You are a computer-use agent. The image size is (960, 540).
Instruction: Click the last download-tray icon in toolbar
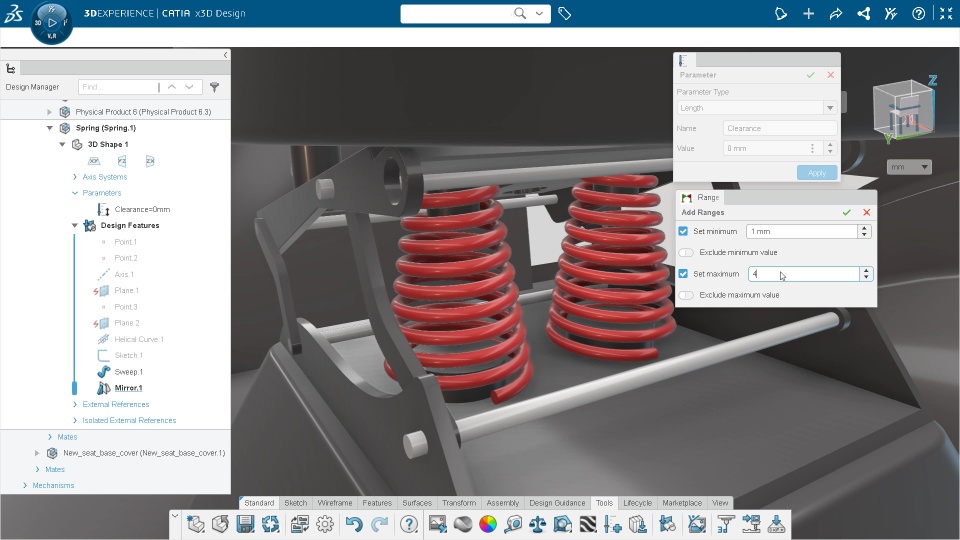[776, 524]
